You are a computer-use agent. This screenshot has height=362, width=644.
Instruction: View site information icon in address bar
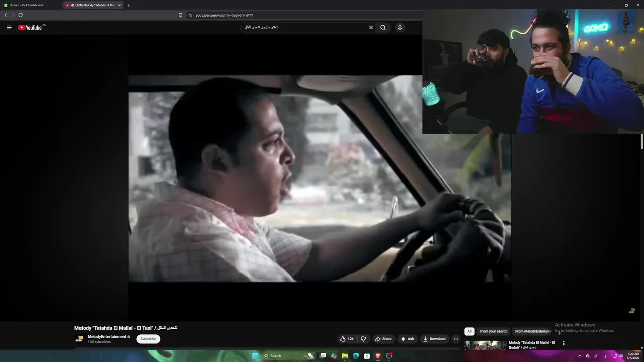pos(190,15)
